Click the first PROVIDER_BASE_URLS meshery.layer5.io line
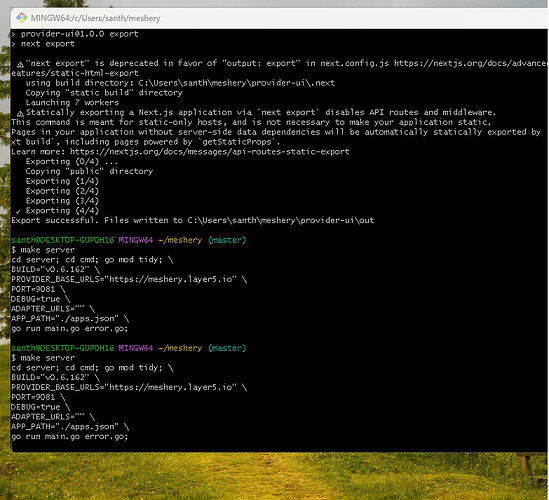This screenshot has width=549, height=500. (129, 279)
